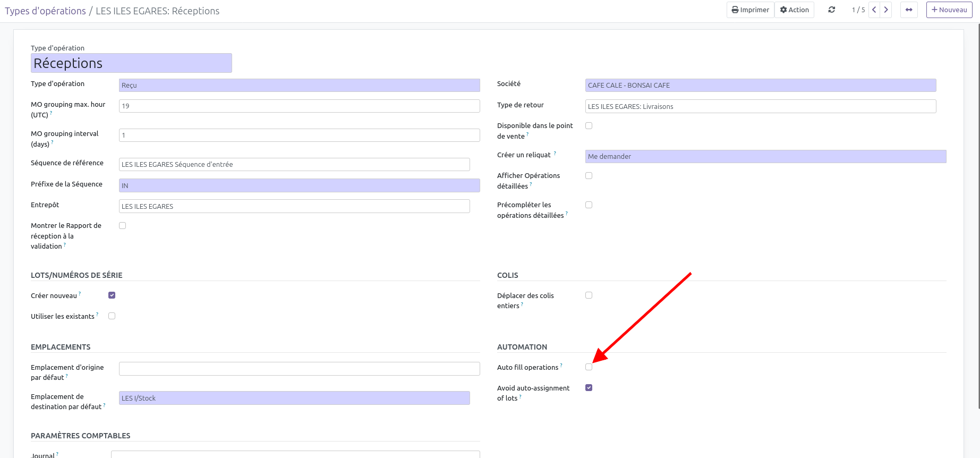This screenshot has width=980, height=458.
Task: Open the Imprimer print menu
Action: pyautogui.click(x=750, y=10)
